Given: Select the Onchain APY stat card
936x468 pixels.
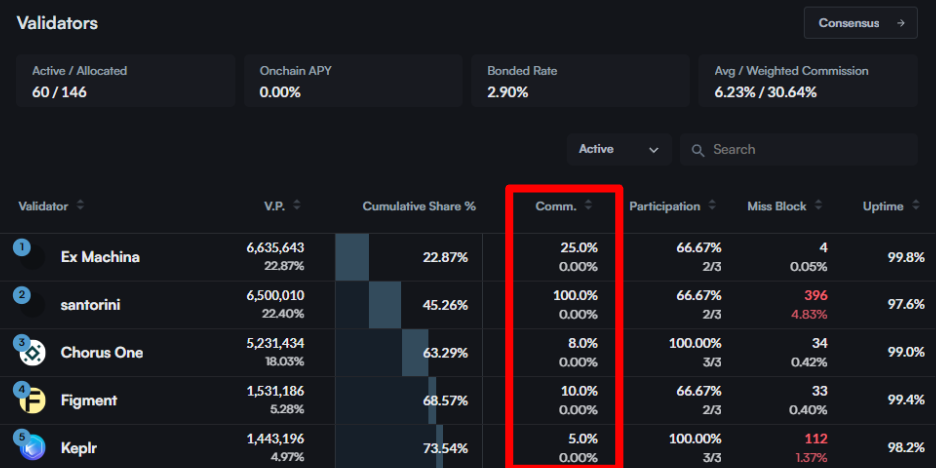Looking at the screenshot, I should click(x=353, y=81).
